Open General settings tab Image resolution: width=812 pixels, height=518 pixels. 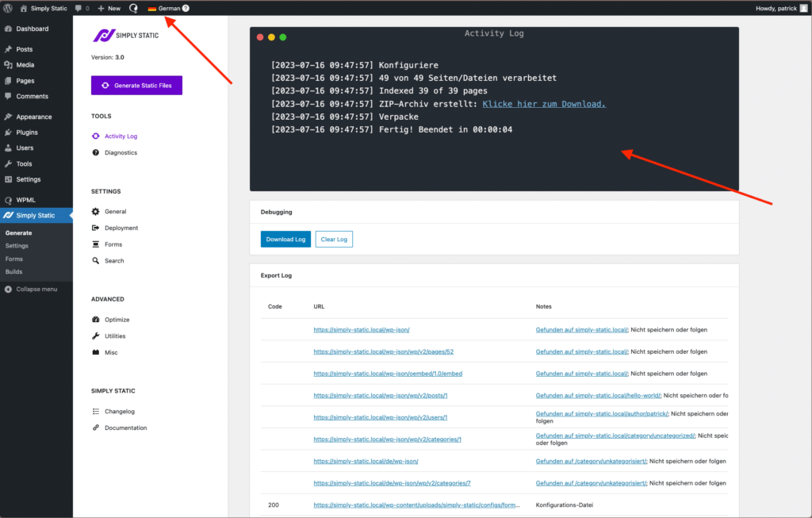click(116, 212)
